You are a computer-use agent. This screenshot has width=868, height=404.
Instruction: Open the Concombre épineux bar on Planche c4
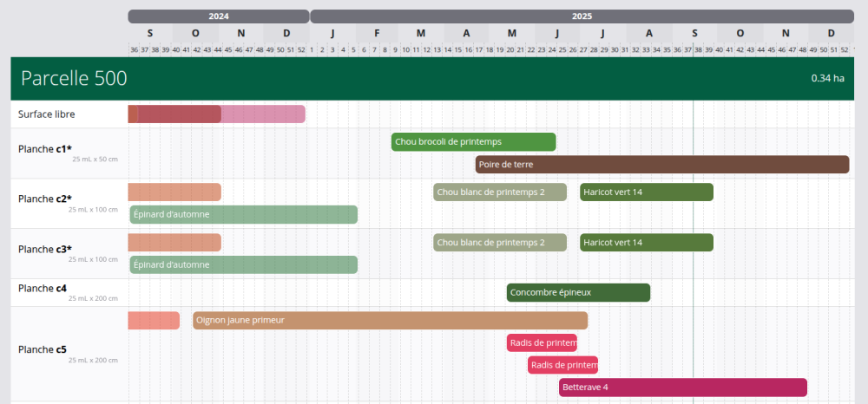(578, 293)
